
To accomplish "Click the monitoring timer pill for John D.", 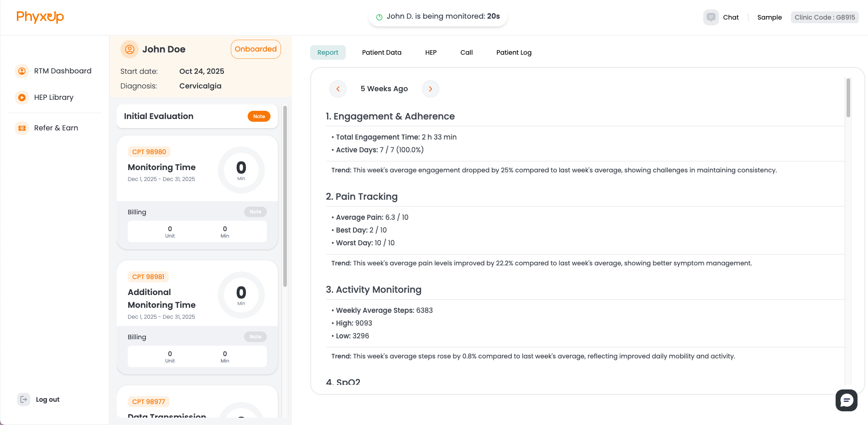I will [437, 16].
